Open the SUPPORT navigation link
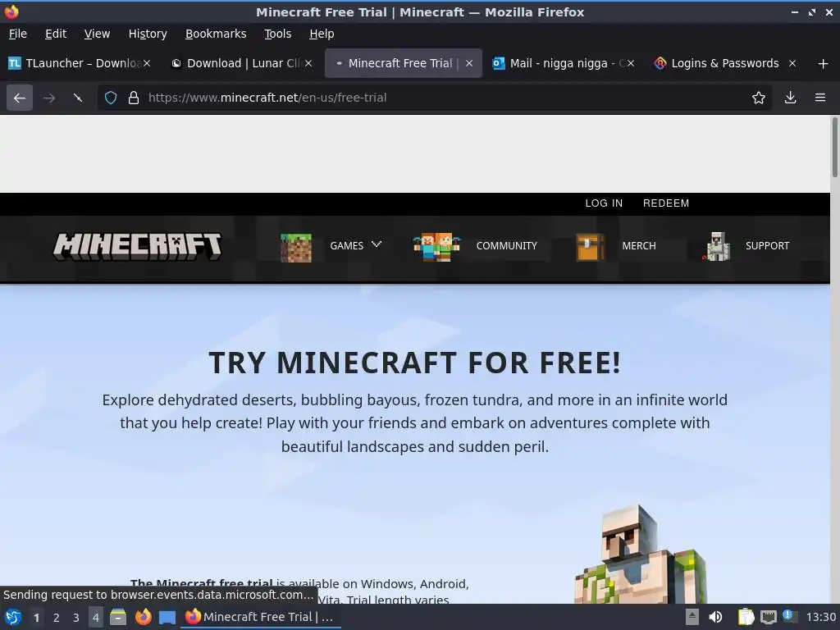 (767, 246)
